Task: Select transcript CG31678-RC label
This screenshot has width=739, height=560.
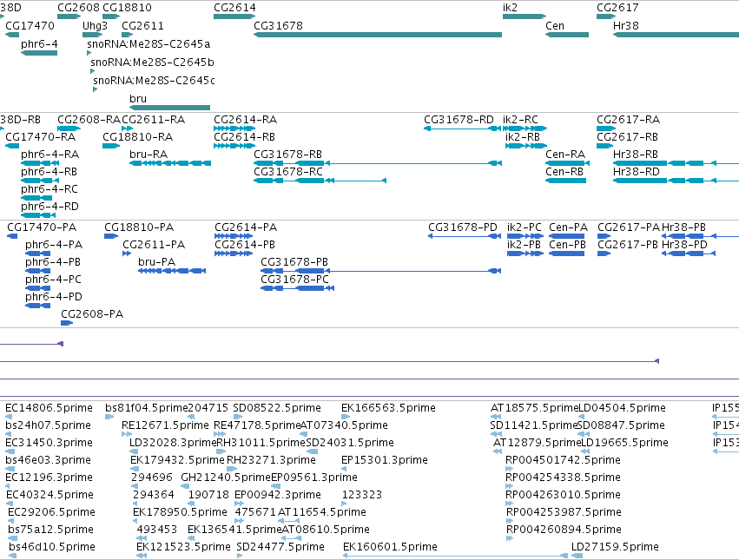Action: pos(288,172)
